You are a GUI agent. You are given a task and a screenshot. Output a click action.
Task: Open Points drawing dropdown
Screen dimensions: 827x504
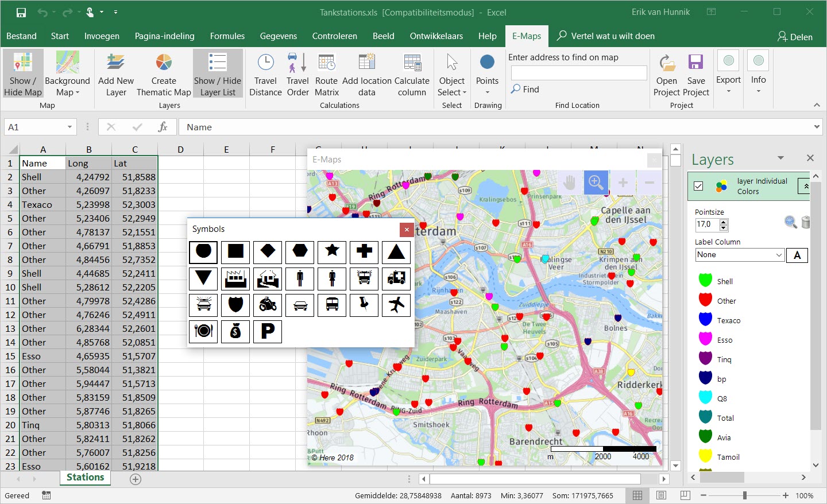487,73
